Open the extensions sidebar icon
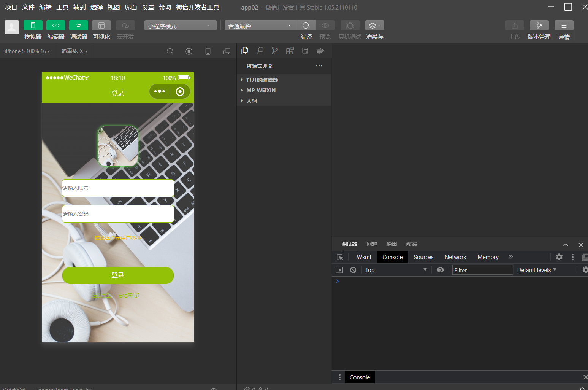Screen dimensions: 588x390 click(x=290, y=51)
